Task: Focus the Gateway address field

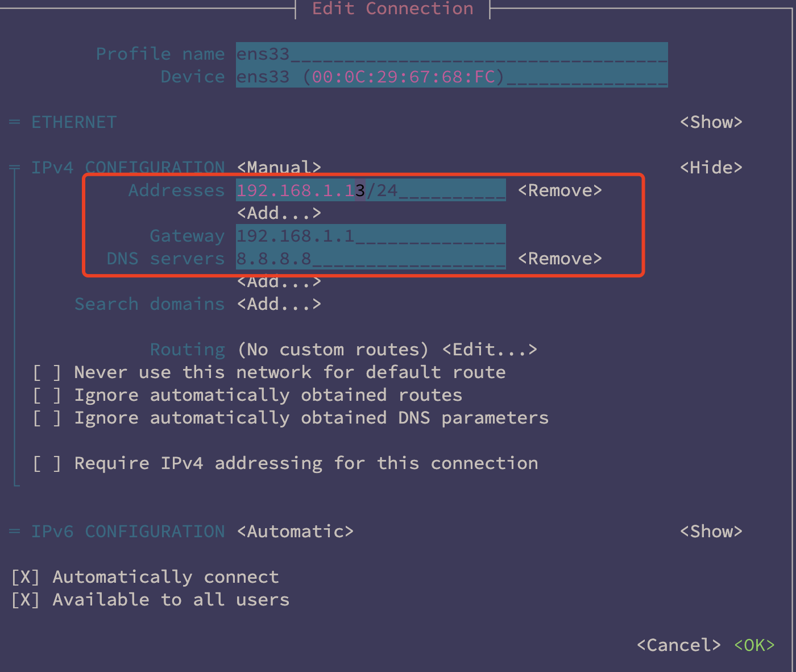Action: coord(371,236)
